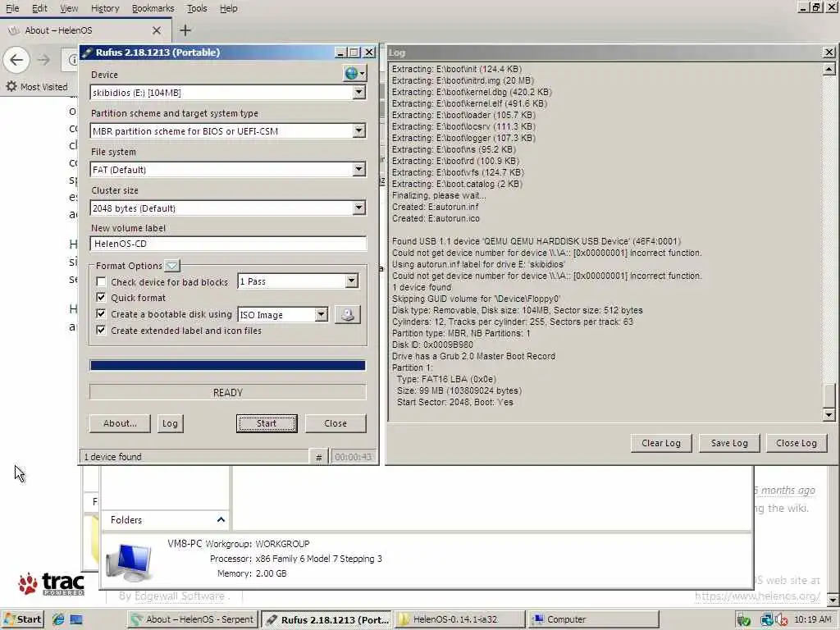Screen dimensions: 840x630
Task: Click the tray volume muted icon
Action: [x=782, y=620]
